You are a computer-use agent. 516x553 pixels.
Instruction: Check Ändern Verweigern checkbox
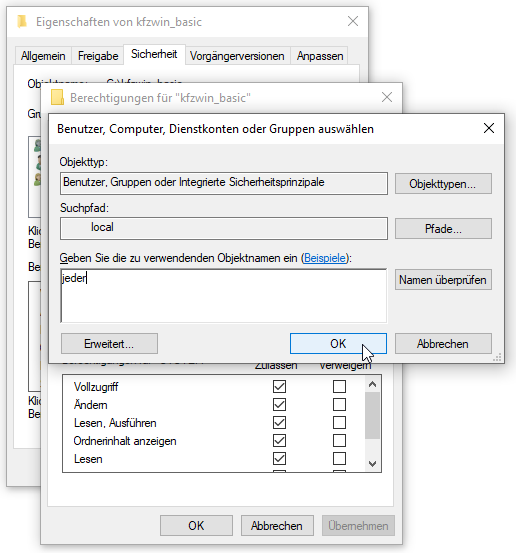(339, 405)
